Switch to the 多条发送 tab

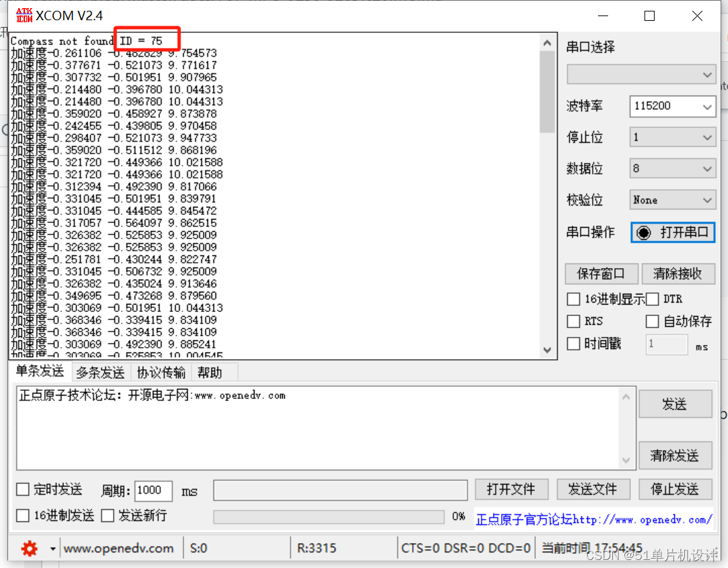(x=100, y=373)
